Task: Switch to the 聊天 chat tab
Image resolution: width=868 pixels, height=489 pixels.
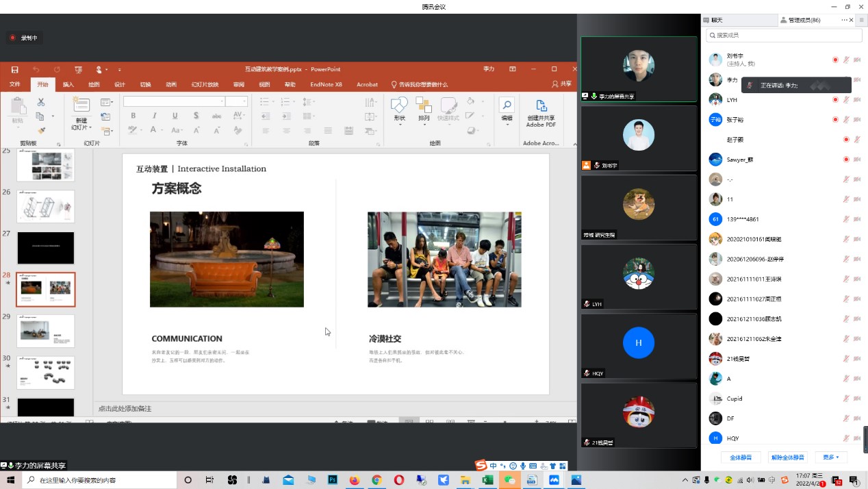Action: coord(716,21)
